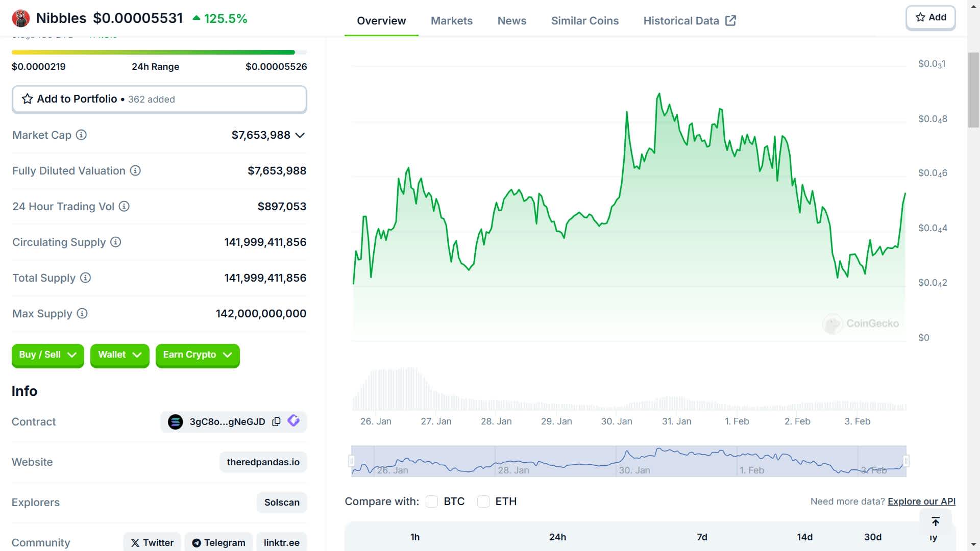This screenshot has width=980, height=551.
Task: Switch to the Similar Coins tab
Action: [x=585, y=21]
